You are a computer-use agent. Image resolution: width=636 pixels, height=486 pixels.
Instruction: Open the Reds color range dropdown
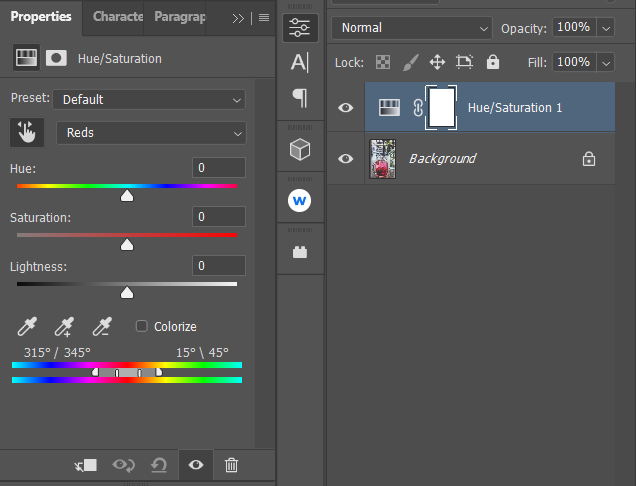150,132
